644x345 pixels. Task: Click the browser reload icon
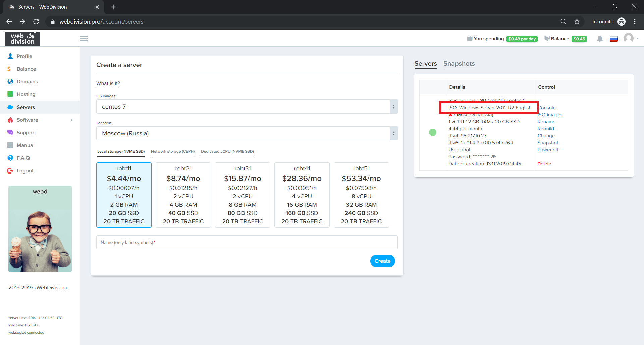coord(36,22)
